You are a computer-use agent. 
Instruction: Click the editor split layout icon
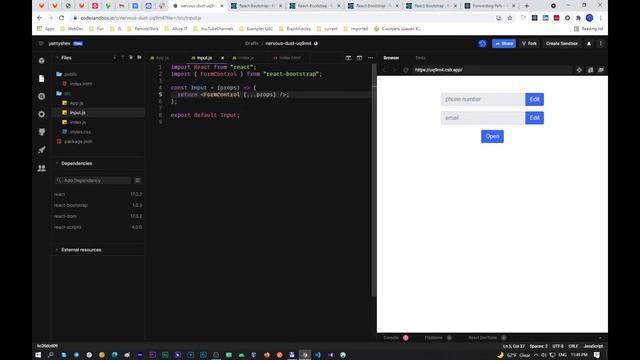(x=348, y=58)
